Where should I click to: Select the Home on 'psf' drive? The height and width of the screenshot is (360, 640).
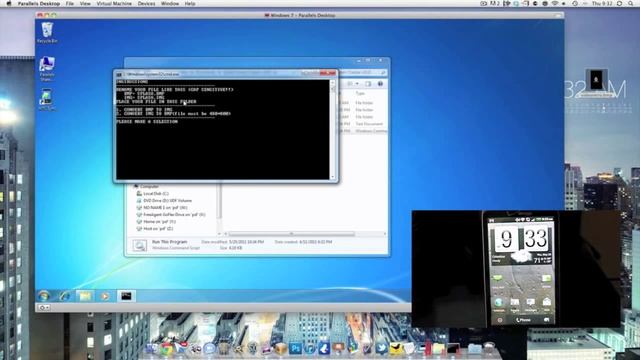[156, 221]
